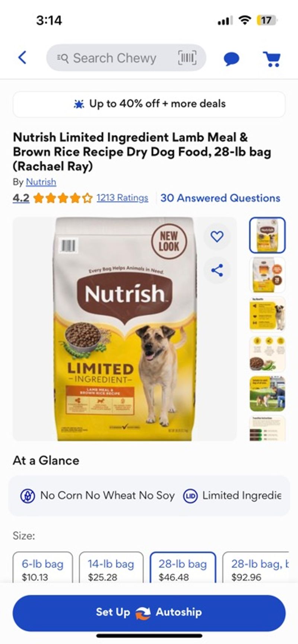Select the first product thumbnail
Viewport: 298px width, 644px height.
click(267, 235)
